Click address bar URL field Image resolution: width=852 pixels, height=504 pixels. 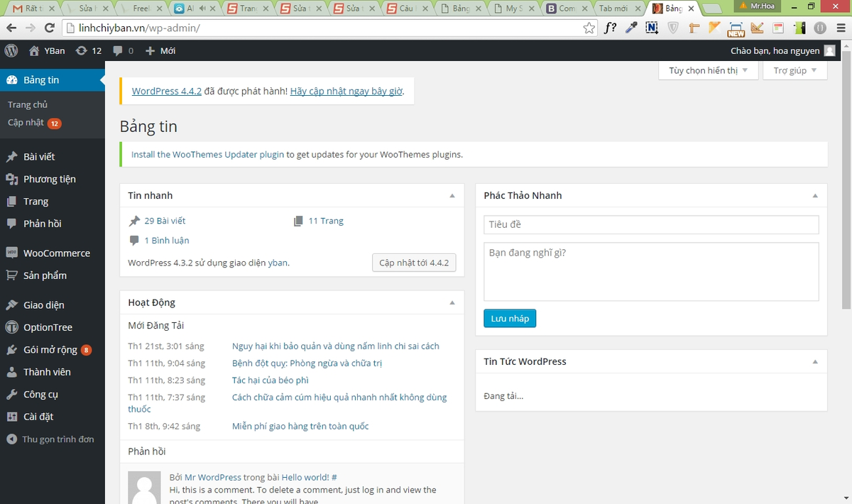pyautogui.click(x=323, y=28)
